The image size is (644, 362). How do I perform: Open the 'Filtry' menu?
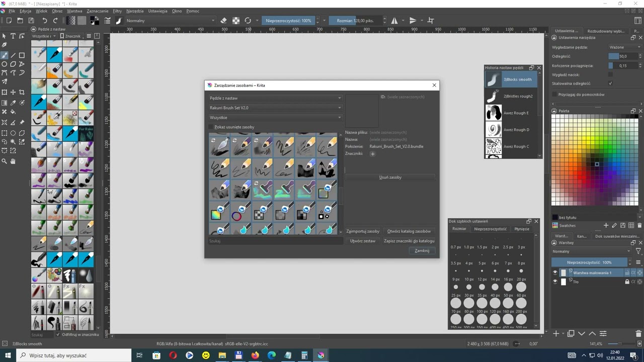pos(117,11)
